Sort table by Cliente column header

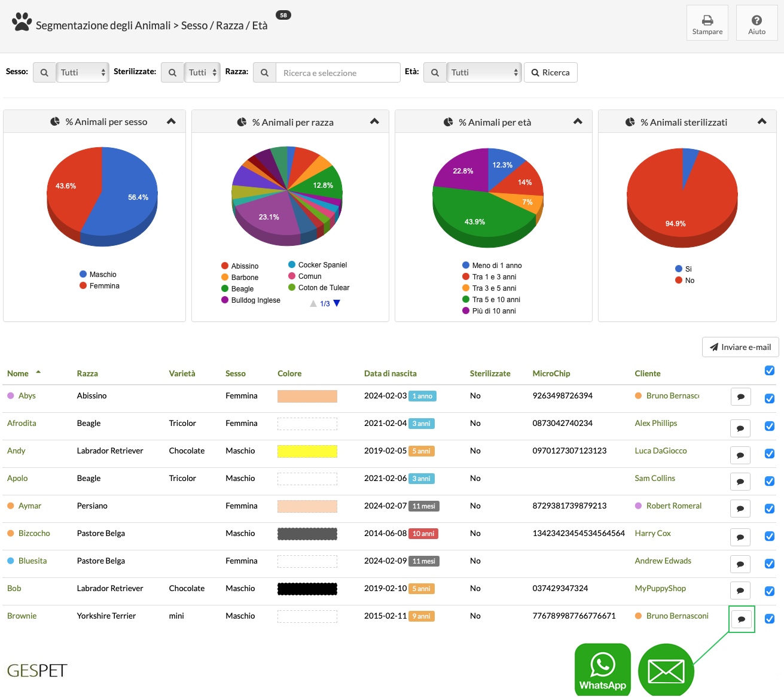click(648, 373)
